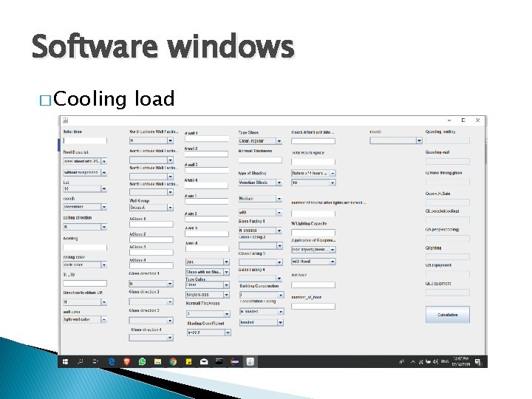Launch Brave browser from the taskbar

[x=127, y=361]
